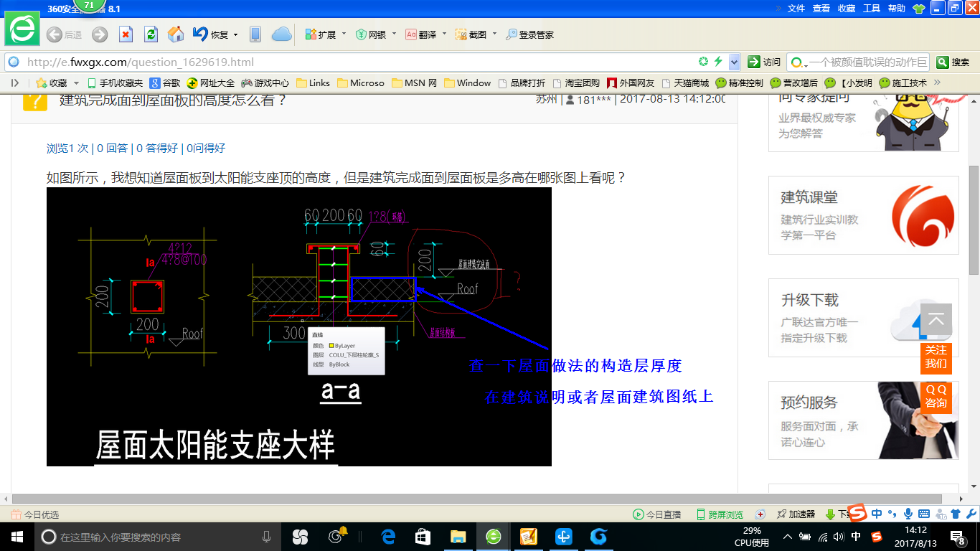Click the 升级下载 sidebar card
This screenshot has height=551, width=980.
[863, 318]
